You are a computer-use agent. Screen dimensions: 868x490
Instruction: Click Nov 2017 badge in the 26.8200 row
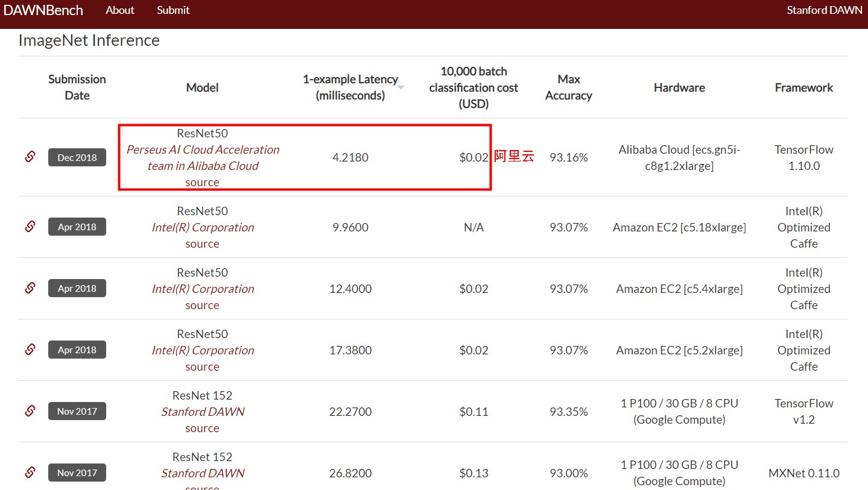coord(77,473)
